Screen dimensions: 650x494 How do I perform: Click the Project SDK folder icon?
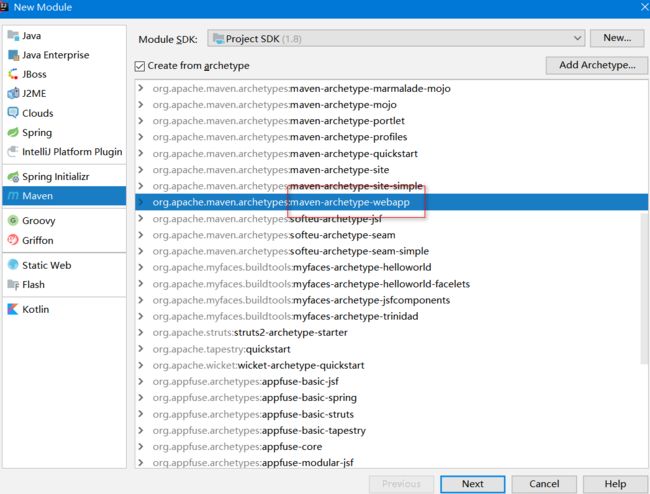pyautogui.click(x=218, y=39)
